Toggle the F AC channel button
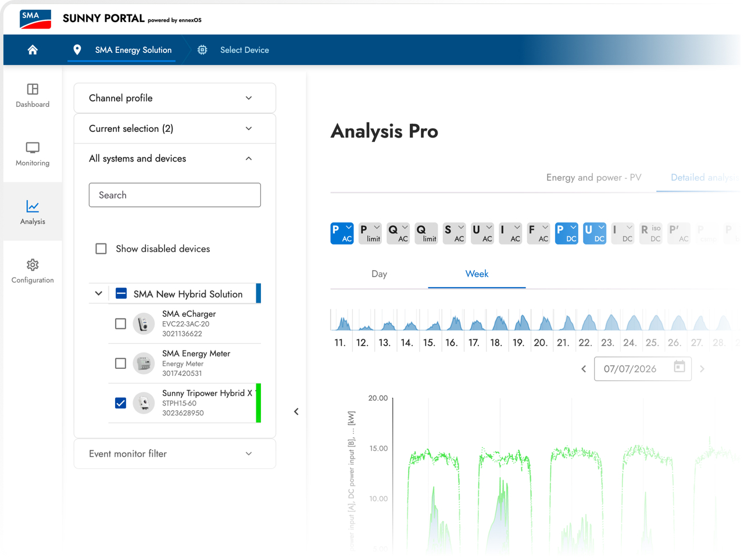The width and height of the screenshot is (744, 560). [538, 234]
